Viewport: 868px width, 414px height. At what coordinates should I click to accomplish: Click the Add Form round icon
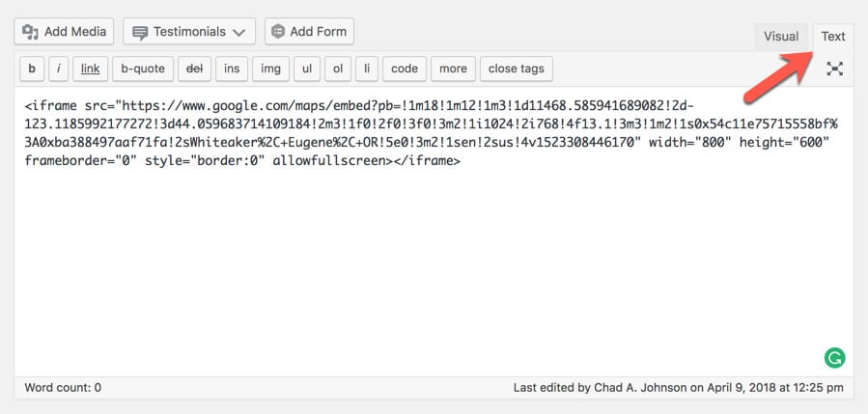278,32
